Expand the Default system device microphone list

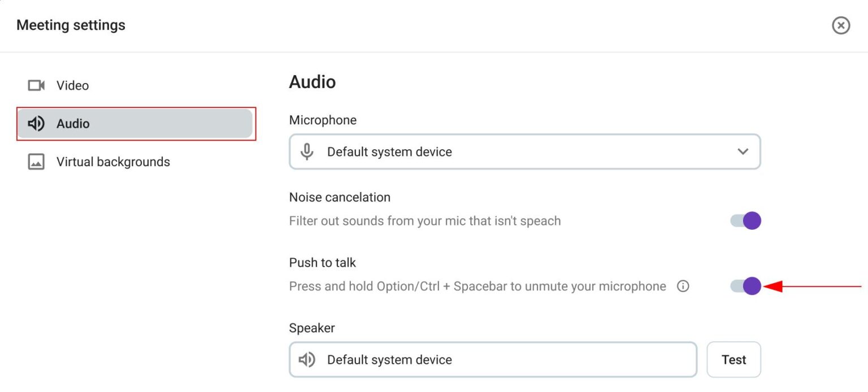(x=524, y=151)
